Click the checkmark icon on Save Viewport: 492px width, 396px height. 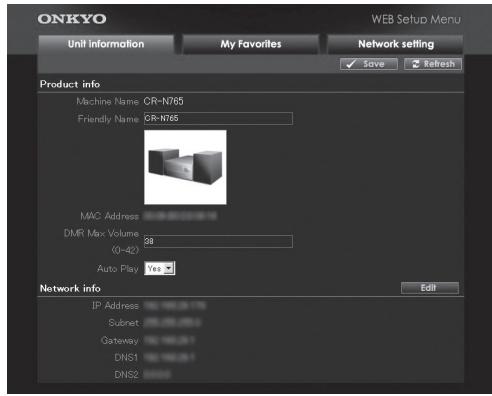[x=351, y=64]
